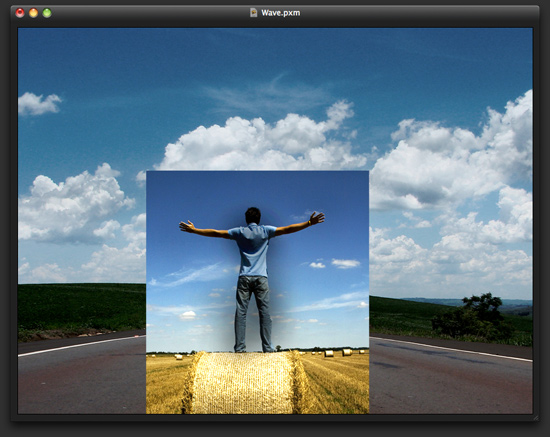This screenshot has height=437, width=550.
Task: Zoom the window with the green button
Action: click(x=47, y=13)
